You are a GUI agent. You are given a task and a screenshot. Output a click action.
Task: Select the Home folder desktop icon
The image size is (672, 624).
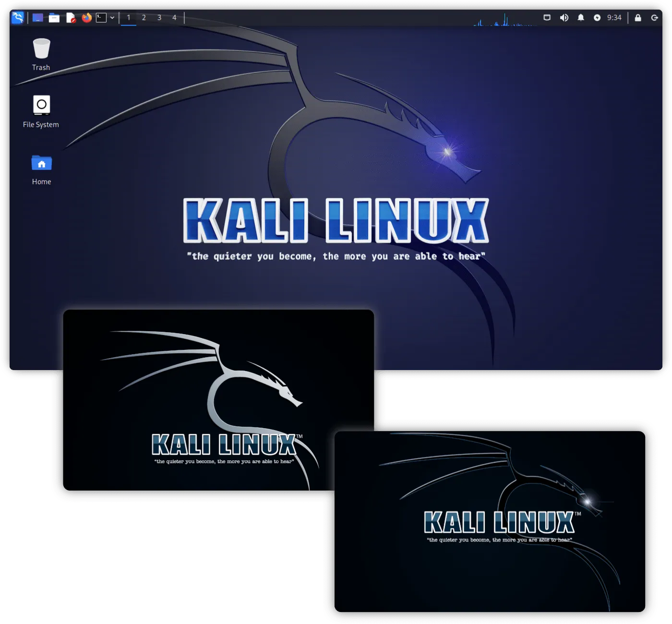click(41, 169)
